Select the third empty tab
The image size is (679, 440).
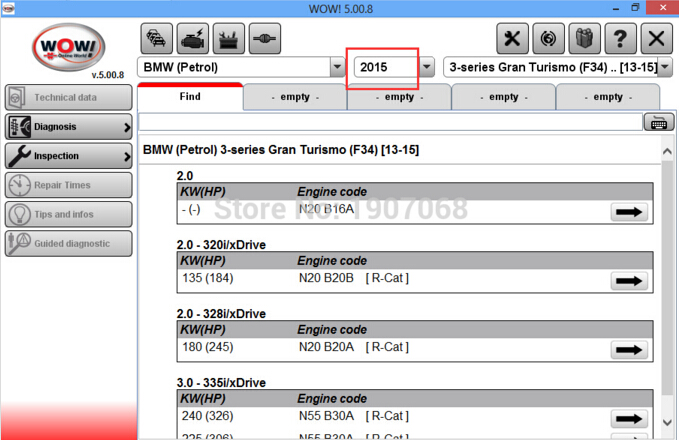coord(504,97)
